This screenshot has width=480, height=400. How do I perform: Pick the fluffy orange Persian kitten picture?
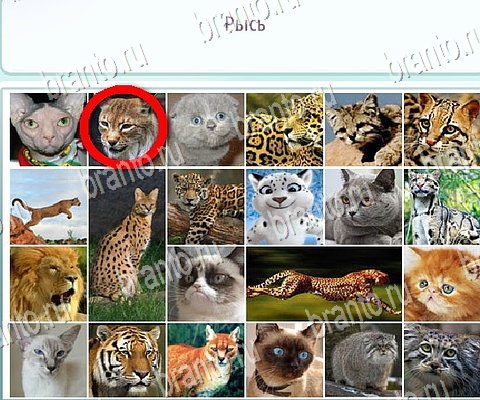(x=442, y=284)
